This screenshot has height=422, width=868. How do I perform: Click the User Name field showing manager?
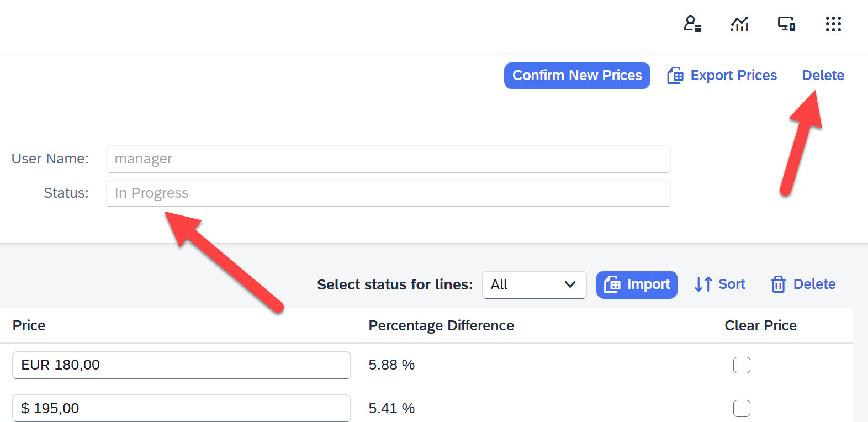point(388,159)
